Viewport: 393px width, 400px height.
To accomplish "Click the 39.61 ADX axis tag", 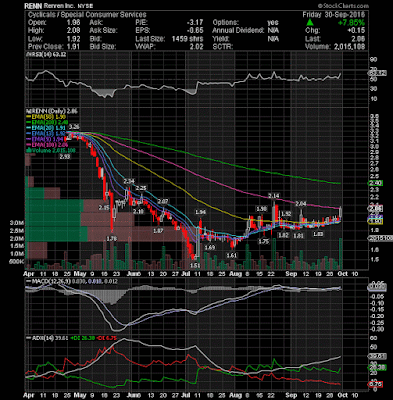I will click(377, 356).
